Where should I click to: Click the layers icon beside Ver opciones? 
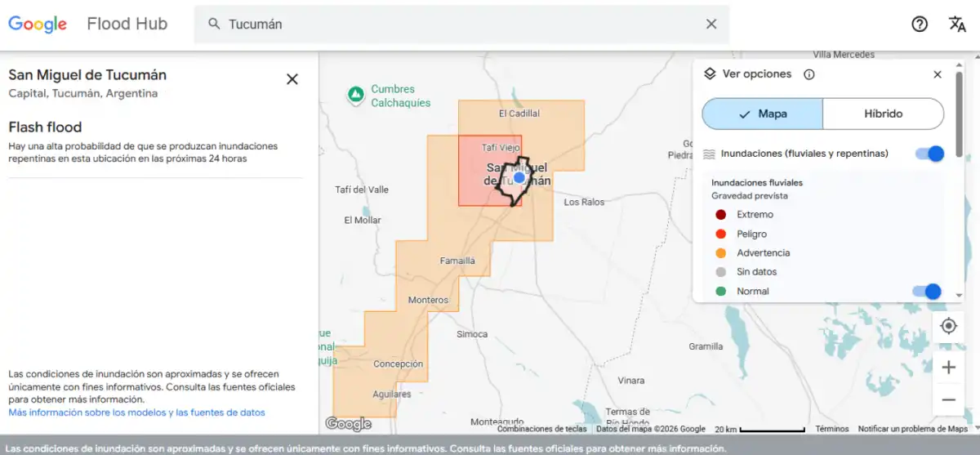[710, 74]
